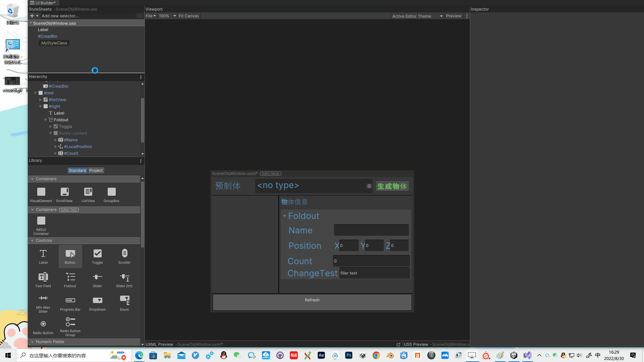Open the Active Editor Theme dropdown

[x=417, y=16]
